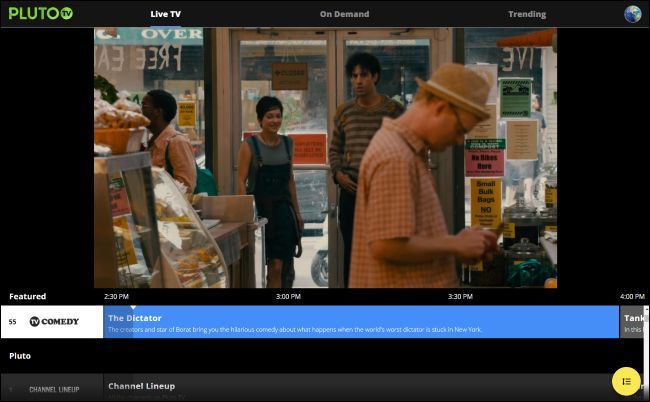Click the upcoming Tank program block
The width and height of the screenshot is (650, 402).
(633, 322)
